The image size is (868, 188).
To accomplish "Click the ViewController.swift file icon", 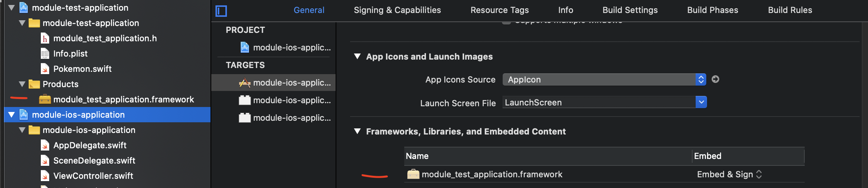I will pyautogui.click(x=45, y=176).
